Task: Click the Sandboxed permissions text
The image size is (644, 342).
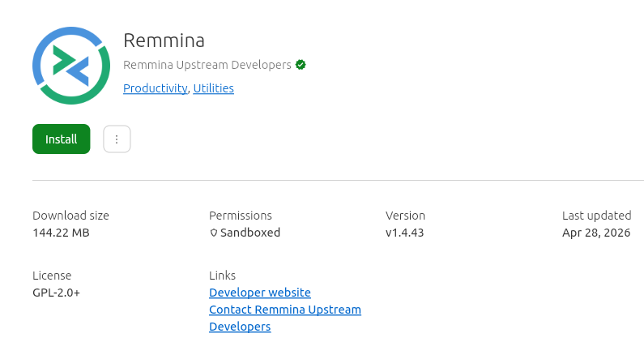Action: point(250,233)
